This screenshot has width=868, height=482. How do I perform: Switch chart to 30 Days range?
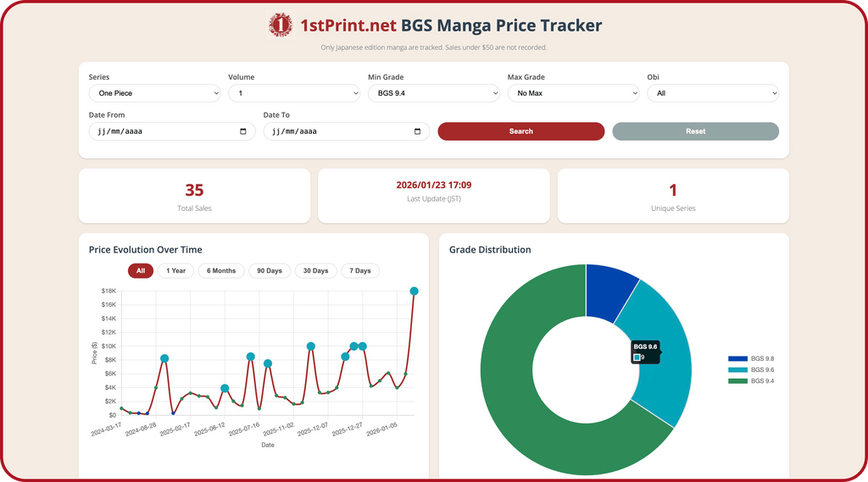(315, 270)
